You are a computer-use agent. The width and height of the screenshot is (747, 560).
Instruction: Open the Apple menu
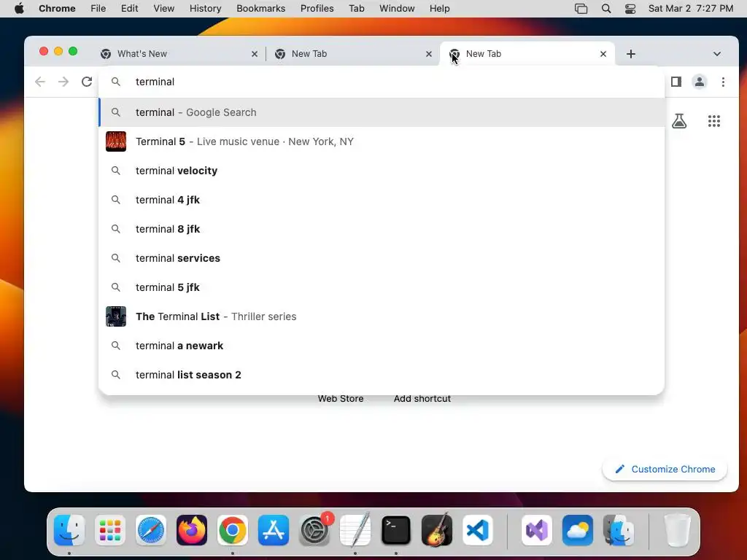point(19,9)
